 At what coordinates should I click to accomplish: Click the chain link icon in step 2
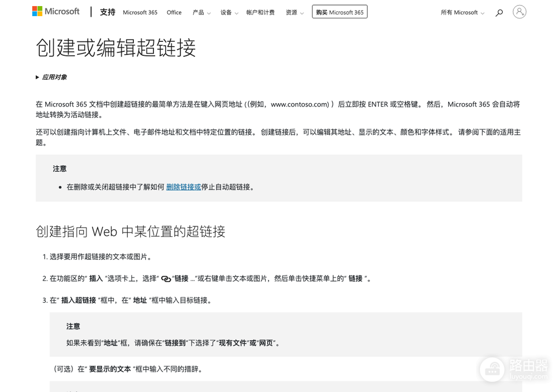pyautogui.click(x=166, y=279)
